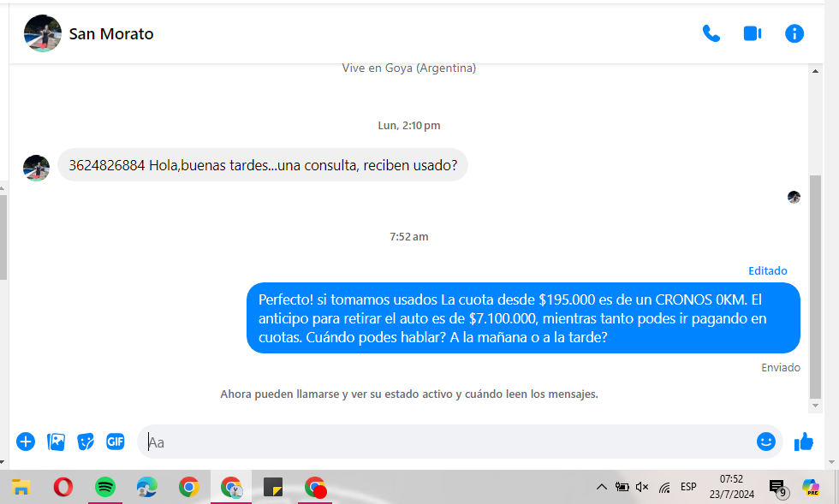The image size is (839, 504).
Task: Open Sticky Notes from taskbar
Action: click(x=273, y=487)
